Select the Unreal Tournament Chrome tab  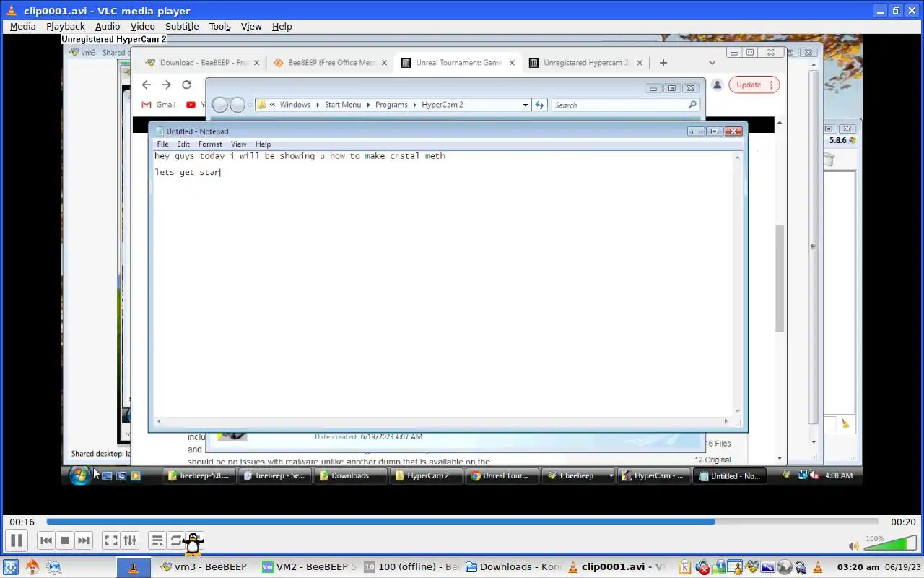click(x=457, y=63)
